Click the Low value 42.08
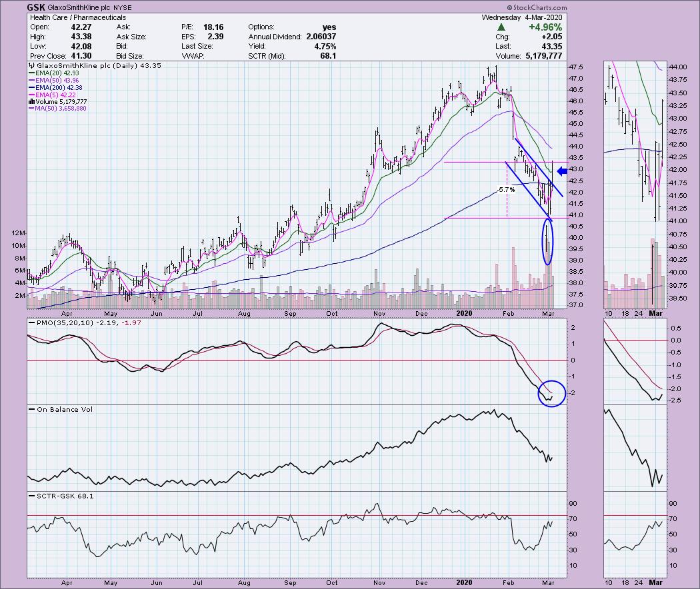The image size is (700, 589). pos(81,47)
